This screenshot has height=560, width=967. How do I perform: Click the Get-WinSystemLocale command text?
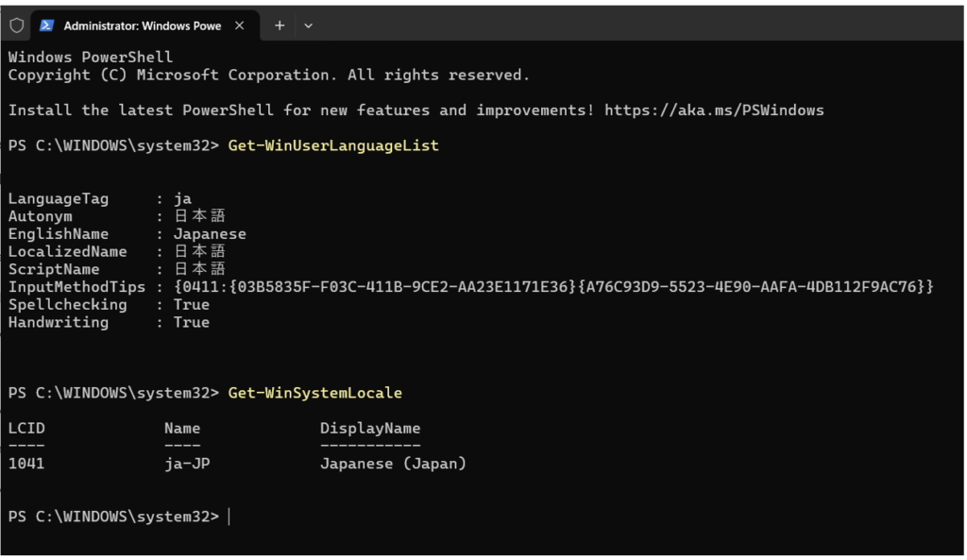pos(314,393)
